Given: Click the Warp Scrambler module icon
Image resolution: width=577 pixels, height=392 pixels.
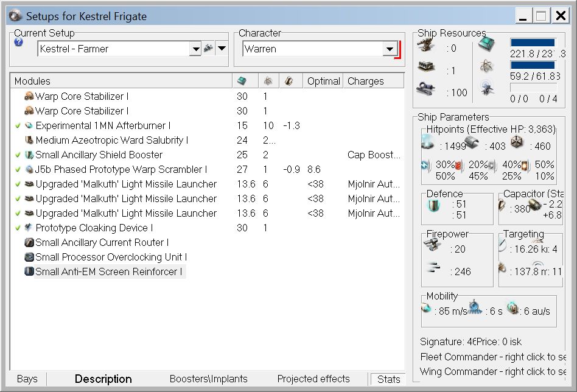Looking at the screenshot, I should pyautogui.click(x=29, y=169).
